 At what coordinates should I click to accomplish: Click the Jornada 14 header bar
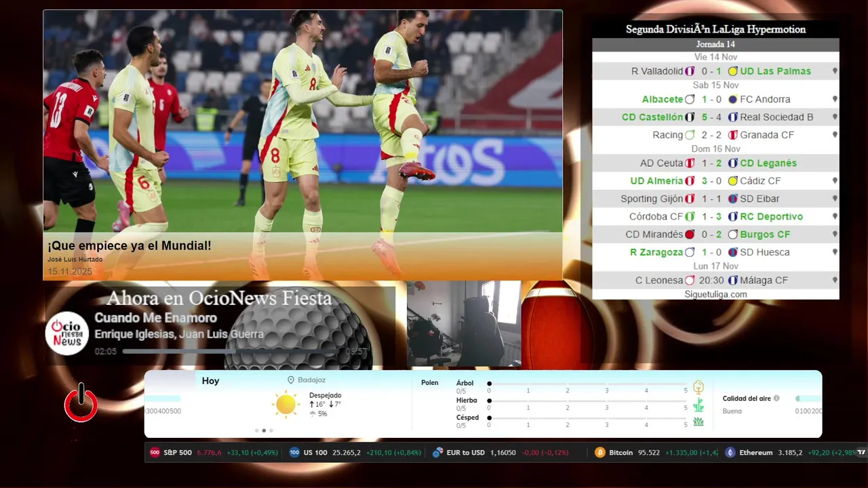pos(715,44)
